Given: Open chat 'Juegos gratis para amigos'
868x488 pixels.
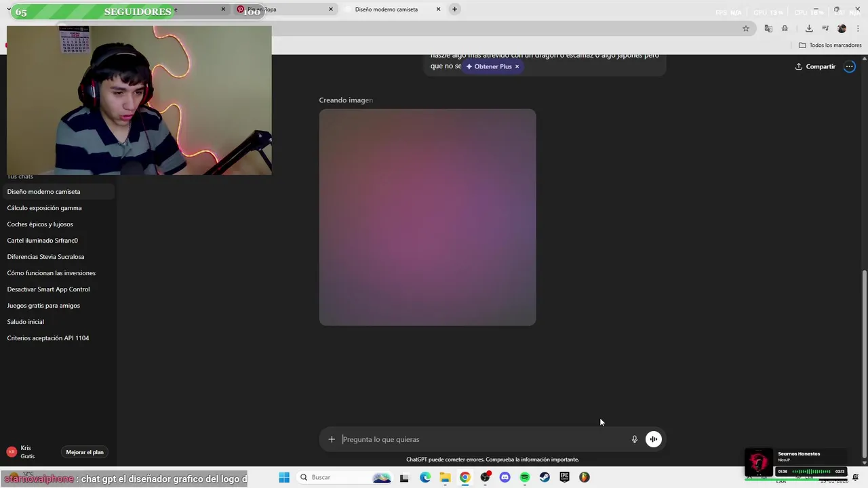Looking at the screenshot, I should click(x=58, y=306).
